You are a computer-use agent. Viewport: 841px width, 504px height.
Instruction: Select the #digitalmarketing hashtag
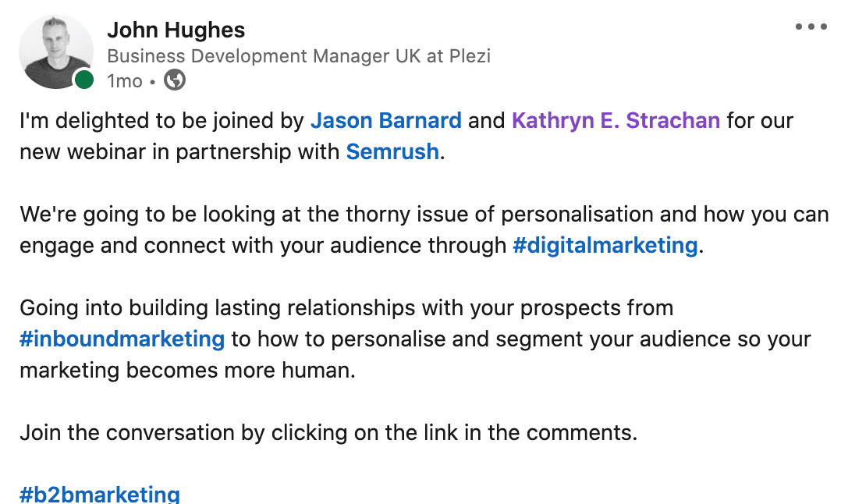tap(605, 246)
